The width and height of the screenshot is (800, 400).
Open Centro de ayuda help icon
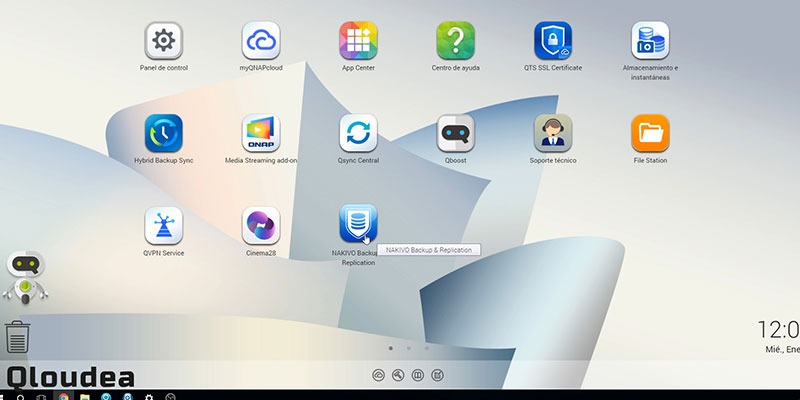tap(456, 40)
